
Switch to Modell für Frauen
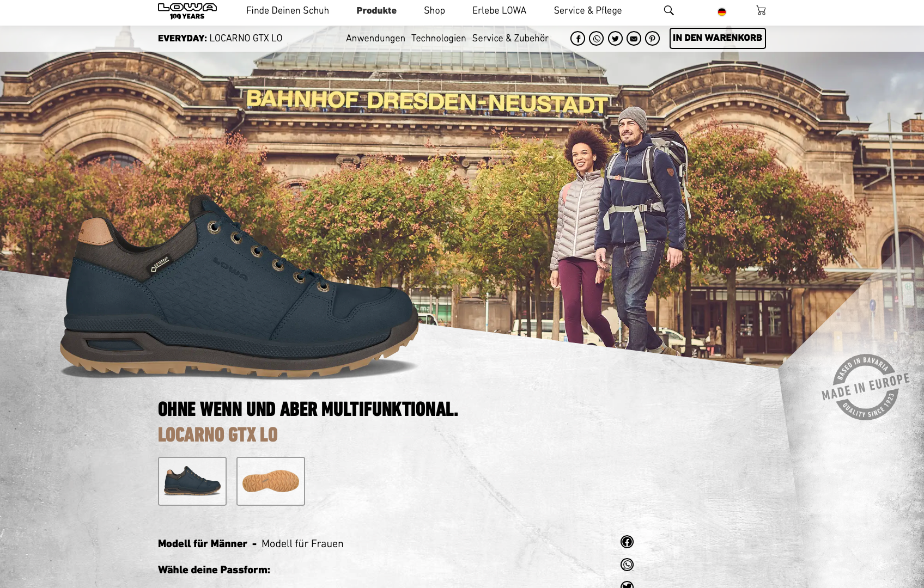[x=302, y=544]
